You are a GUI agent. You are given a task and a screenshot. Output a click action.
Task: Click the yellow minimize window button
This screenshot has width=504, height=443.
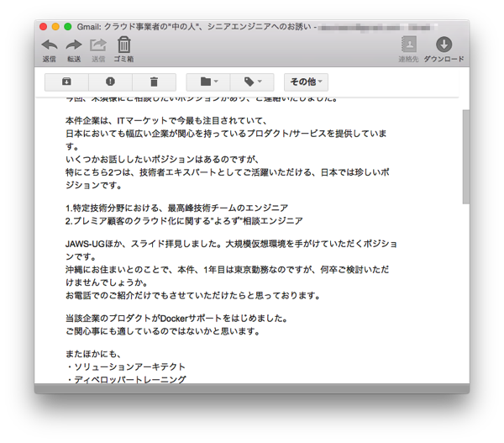pyautogui.click(x=55, y=27)
